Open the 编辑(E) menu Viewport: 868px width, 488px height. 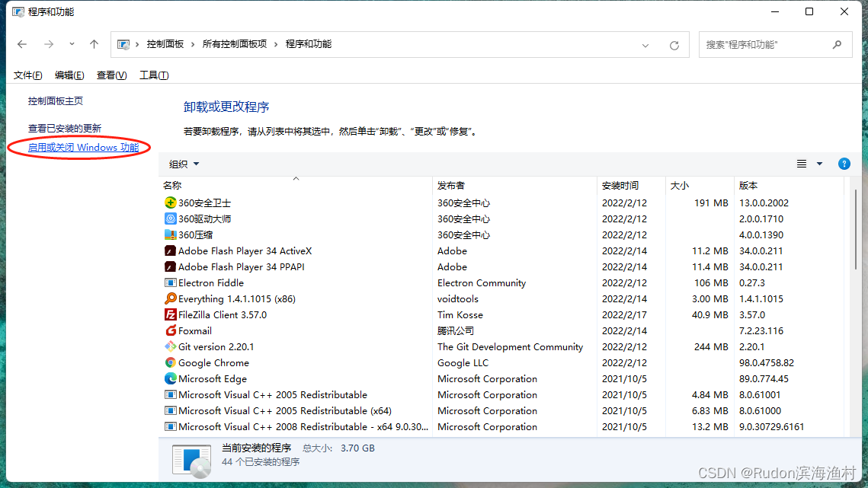69,75
